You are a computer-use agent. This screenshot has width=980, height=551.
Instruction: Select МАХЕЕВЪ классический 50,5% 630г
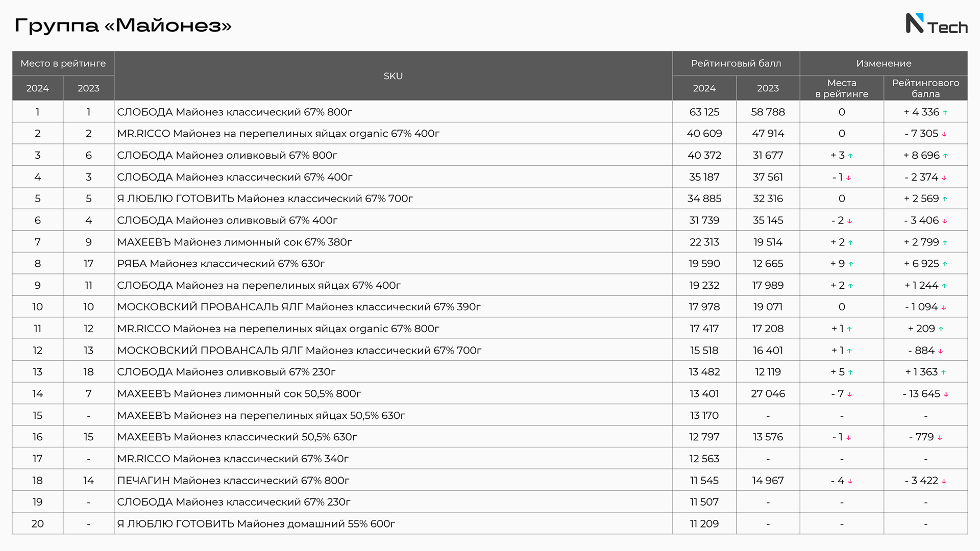click(490, 437)
